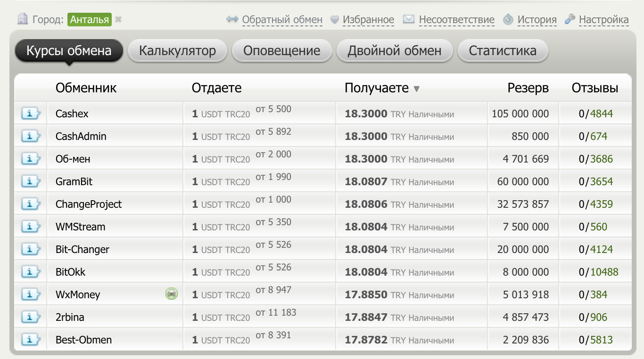644x359 pixels.
Task: Open WxMoney reviews count 384
Action: (599, 294)
